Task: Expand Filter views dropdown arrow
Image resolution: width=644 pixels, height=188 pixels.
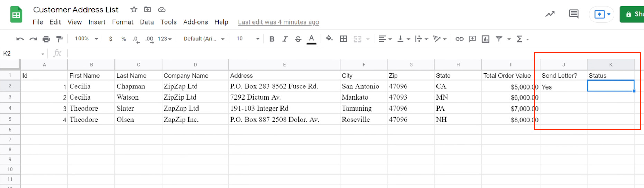Action: click(509, 39)
